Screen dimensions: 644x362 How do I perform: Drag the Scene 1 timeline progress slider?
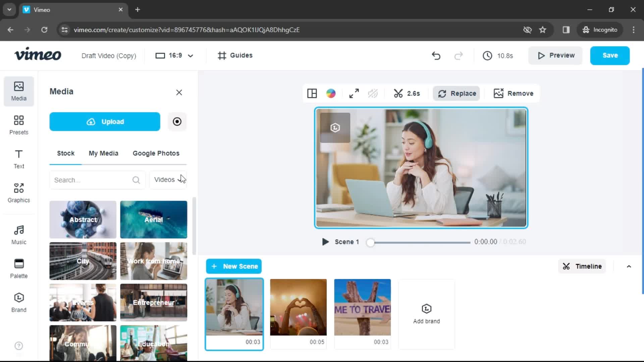point(371,242)
